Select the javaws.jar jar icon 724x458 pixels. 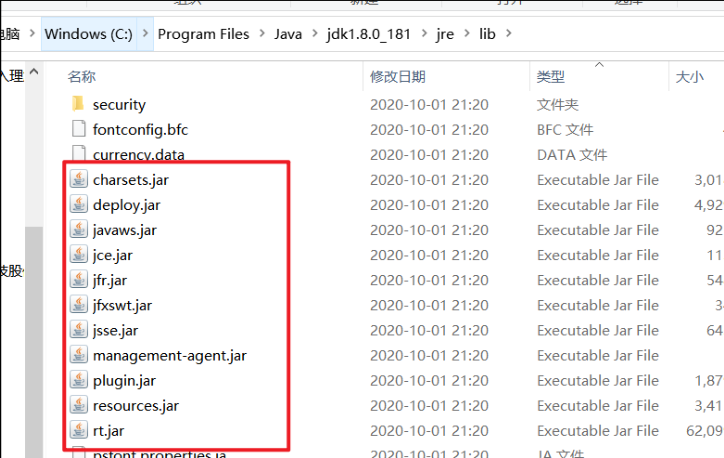click(79, 230)
